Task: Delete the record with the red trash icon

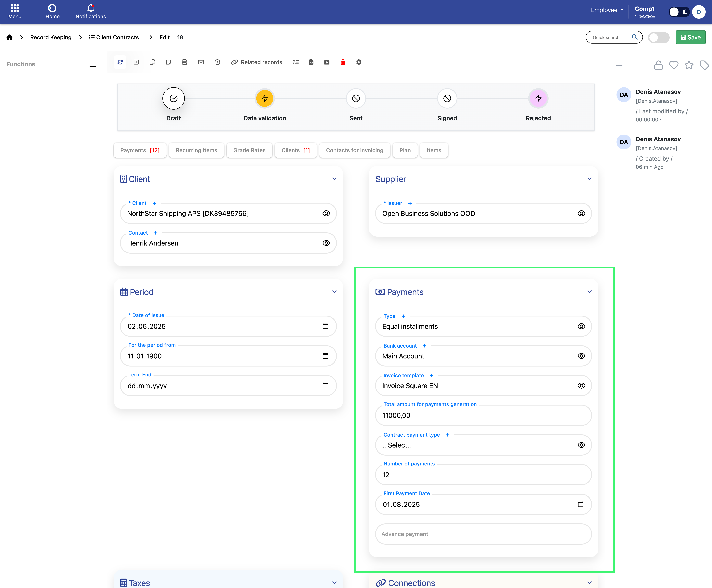Action: (343, 62)
